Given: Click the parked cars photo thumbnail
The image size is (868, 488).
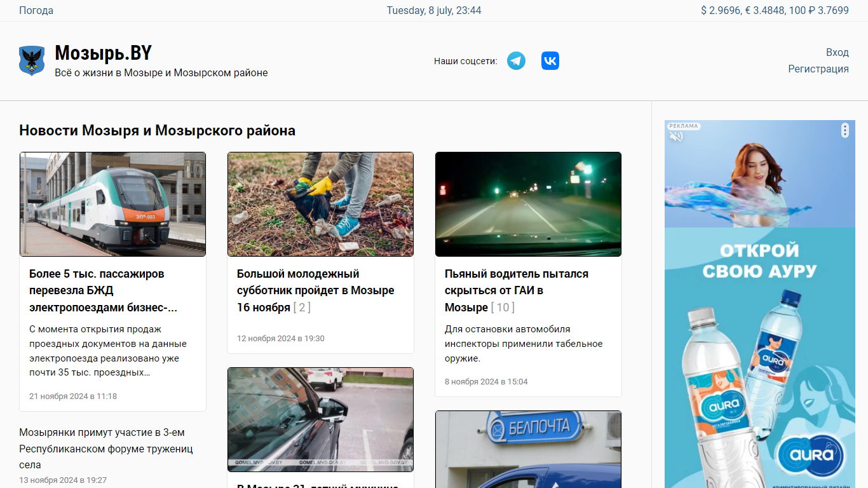Looking at the screenshot, I should (320, 419).
